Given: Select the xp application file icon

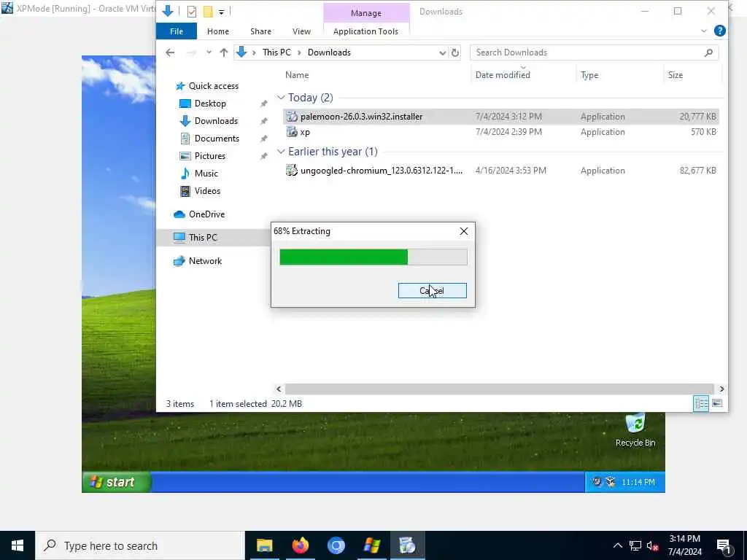Looking at the screenshot, I should pos(292,132).
